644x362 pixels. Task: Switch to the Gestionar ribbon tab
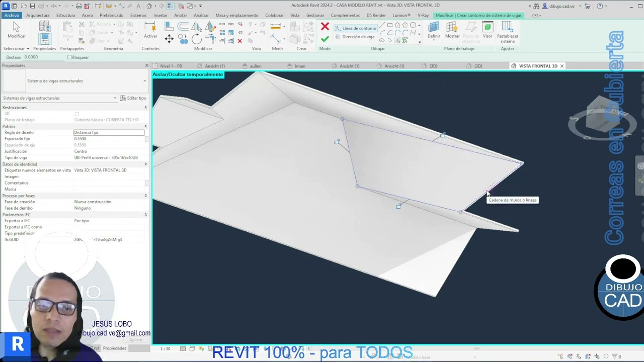(315, 16)
